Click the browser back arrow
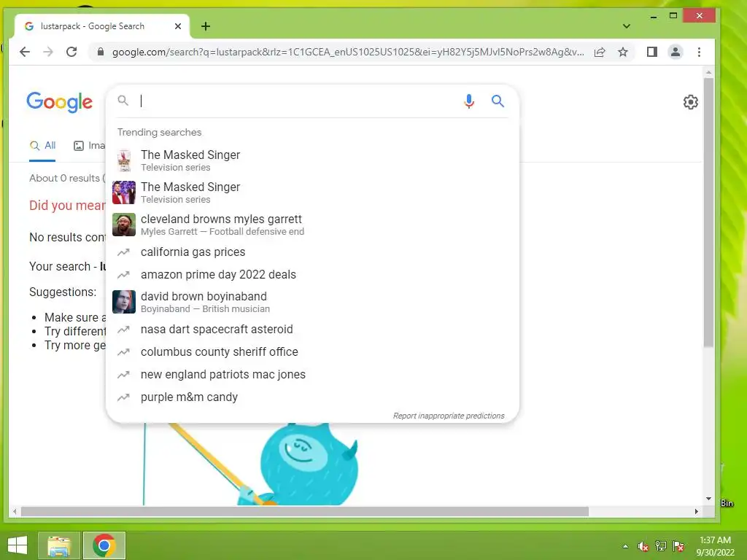 [25, 52]
